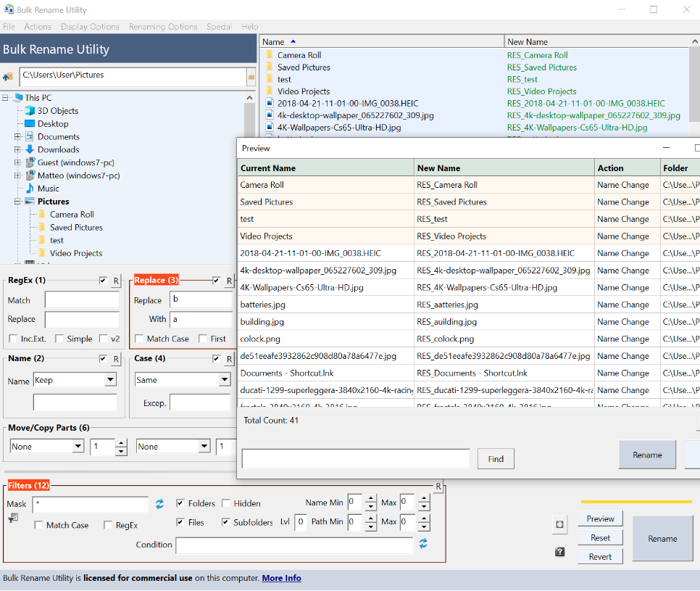Click the R reset button in Name (2)

pyautogui.click(x=116, y=359)
